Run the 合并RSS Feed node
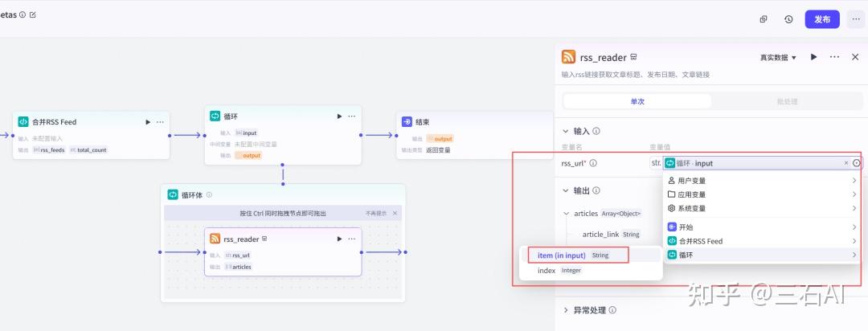868x331 pixels. coord(147,122)
